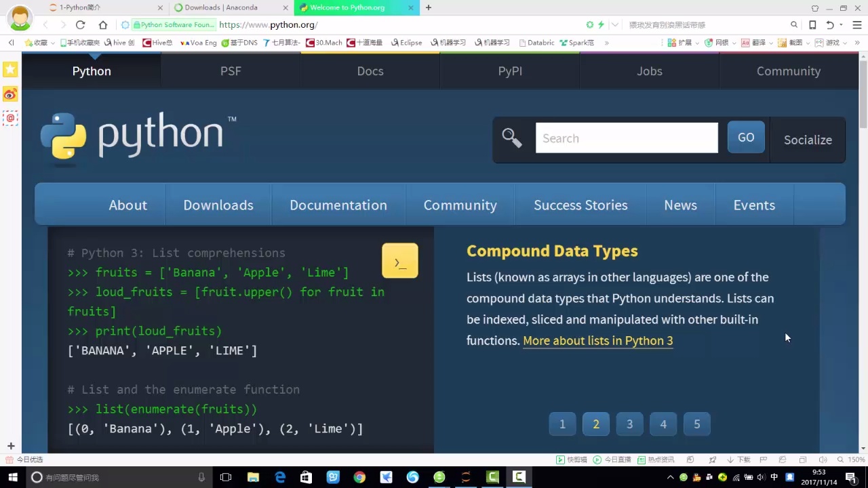
Task: Follow 'More about lists in Python 3' link
Action: tap(598, 340)
